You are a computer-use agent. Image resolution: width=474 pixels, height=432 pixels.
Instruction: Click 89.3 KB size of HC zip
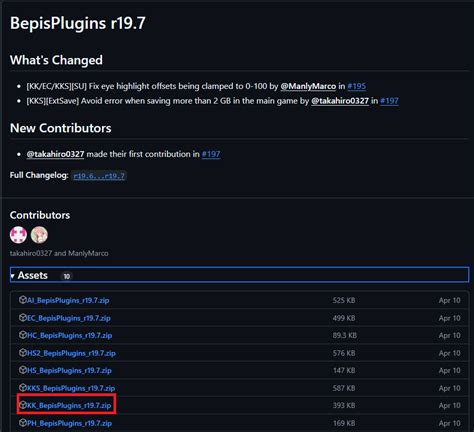pos(344,335)
